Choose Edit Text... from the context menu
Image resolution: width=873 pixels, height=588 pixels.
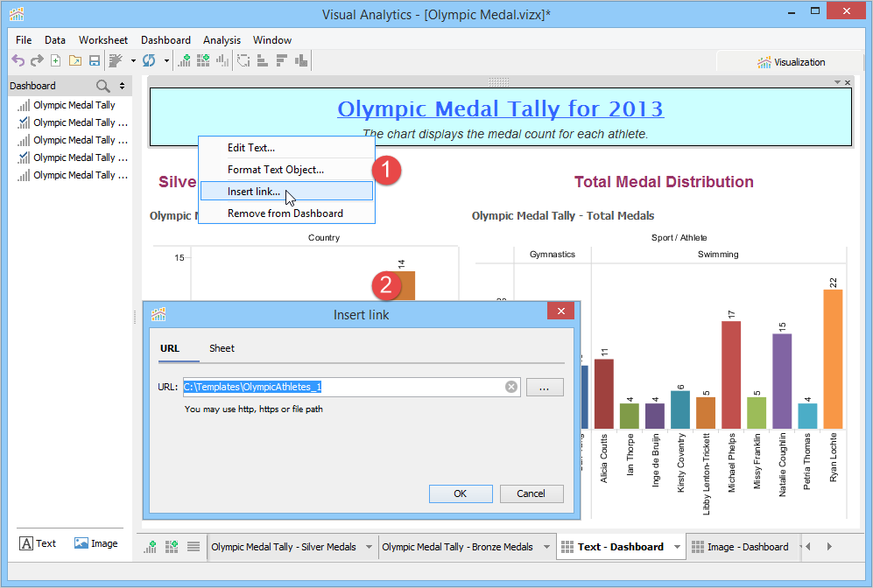click(x=286, y=147)
